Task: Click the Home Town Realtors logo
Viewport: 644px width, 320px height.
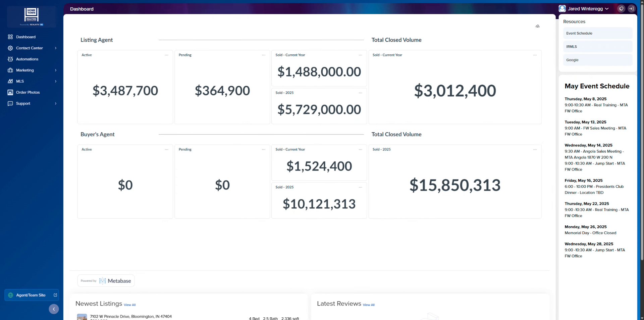Action: point(32,16)
